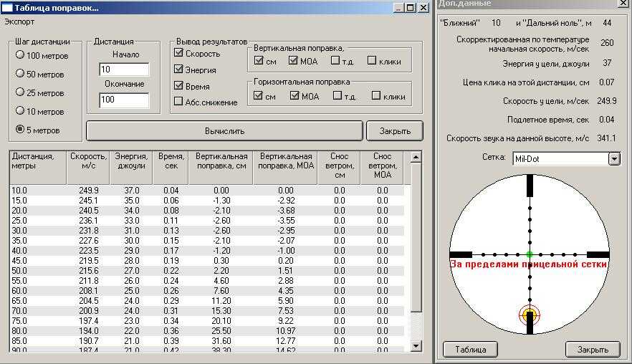Click speed value 245.1 in the table
This screenshot has width=632, height=364.
(x=88, y=201)
